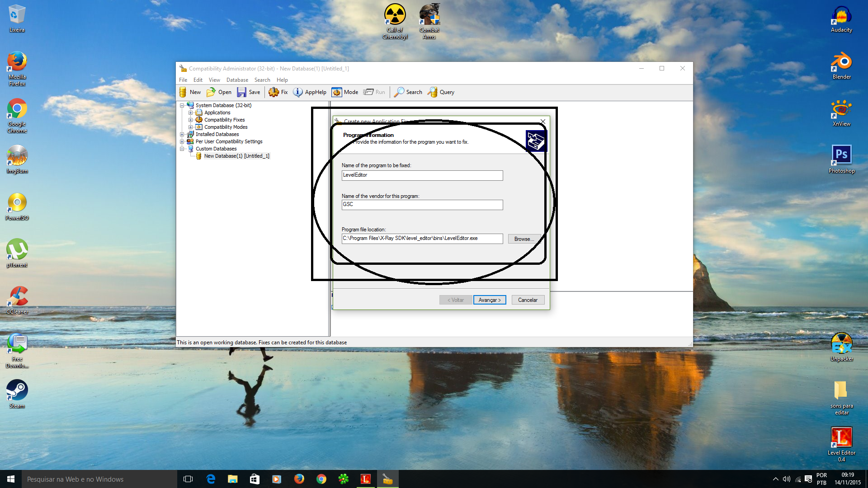
Task: Open Microsoft Edge from the taskbar
Action: (x=211, y=479)
